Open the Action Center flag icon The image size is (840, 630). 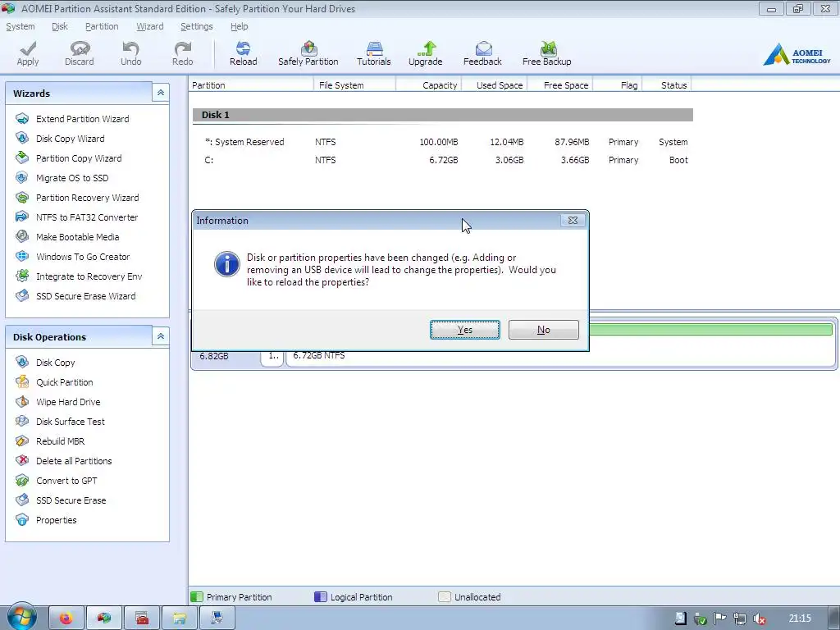(x=720, y=619)
